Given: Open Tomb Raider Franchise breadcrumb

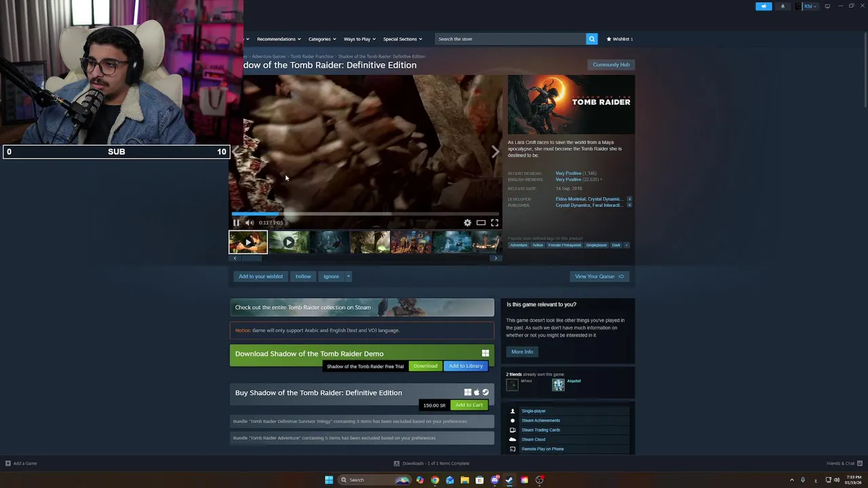Looking at the screenshot, I should pos(312,56).
